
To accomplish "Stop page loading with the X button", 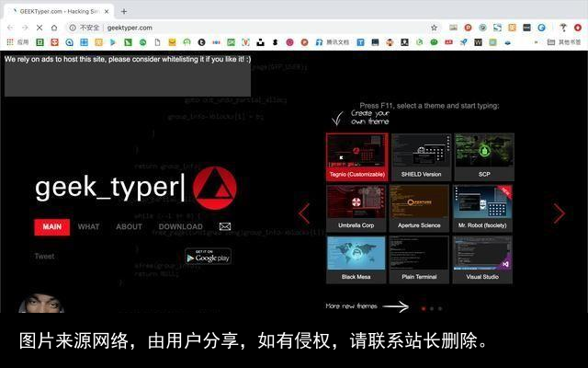I will [x=40, y=28].
